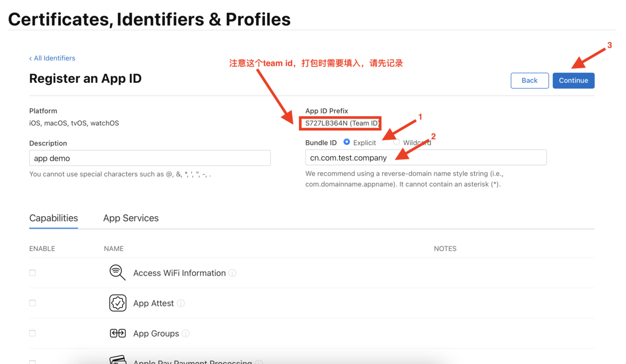Click the Access WiFi Information icon
Screen dimensions: 626x364
click(118, 273)
